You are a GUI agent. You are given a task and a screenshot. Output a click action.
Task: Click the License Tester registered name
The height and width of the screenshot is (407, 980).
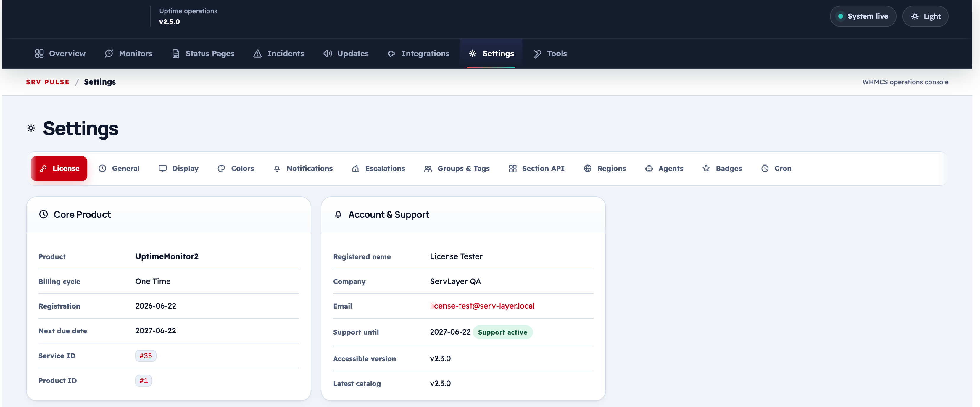pos(456,256)
